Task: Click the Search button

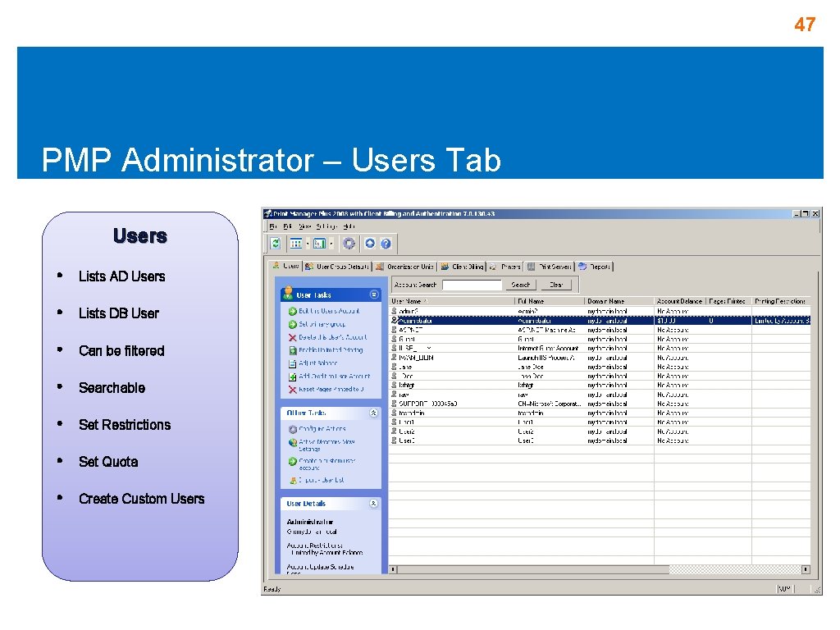Action: point(521,285)
